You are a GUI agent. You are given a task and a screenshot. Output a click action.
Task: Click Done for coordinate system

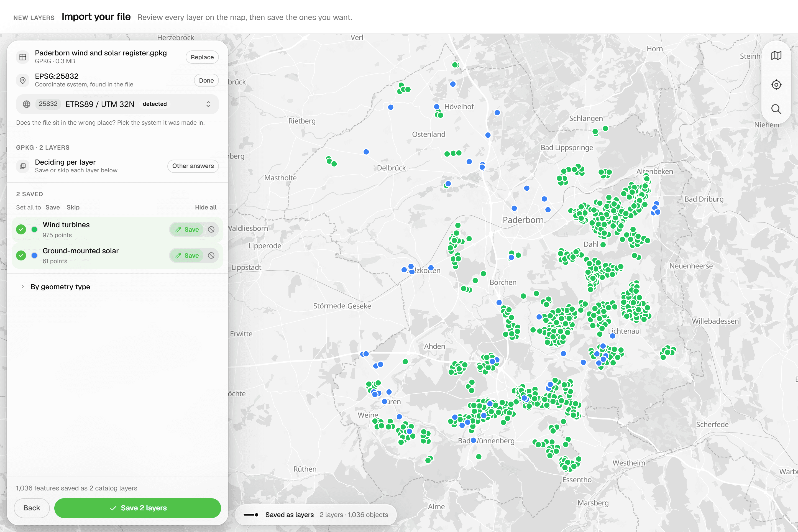click(206, 80)
